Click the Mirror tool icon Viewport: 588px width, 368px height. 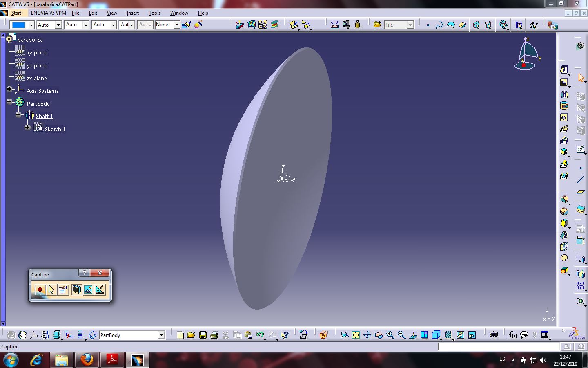[x=581, y=274]
